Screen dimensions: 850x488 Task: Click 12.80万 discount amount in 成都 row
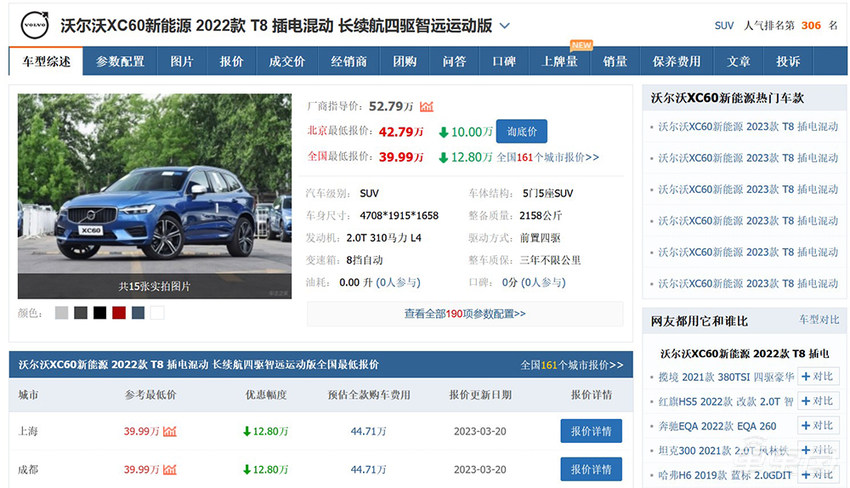(x=266, y=470)
